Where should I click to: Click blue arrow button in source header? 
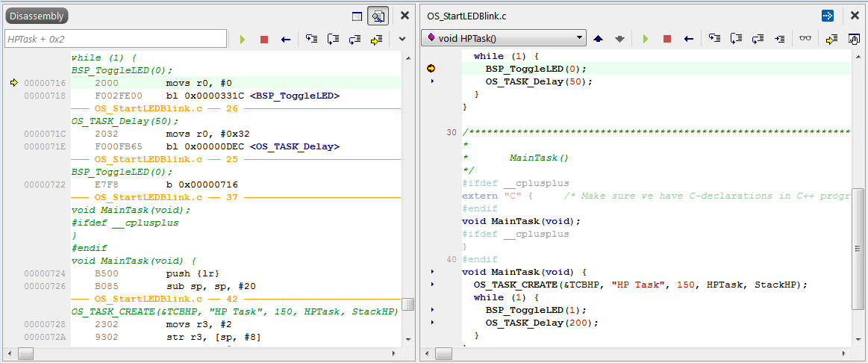pyautogui.click(x=827, y=16)
